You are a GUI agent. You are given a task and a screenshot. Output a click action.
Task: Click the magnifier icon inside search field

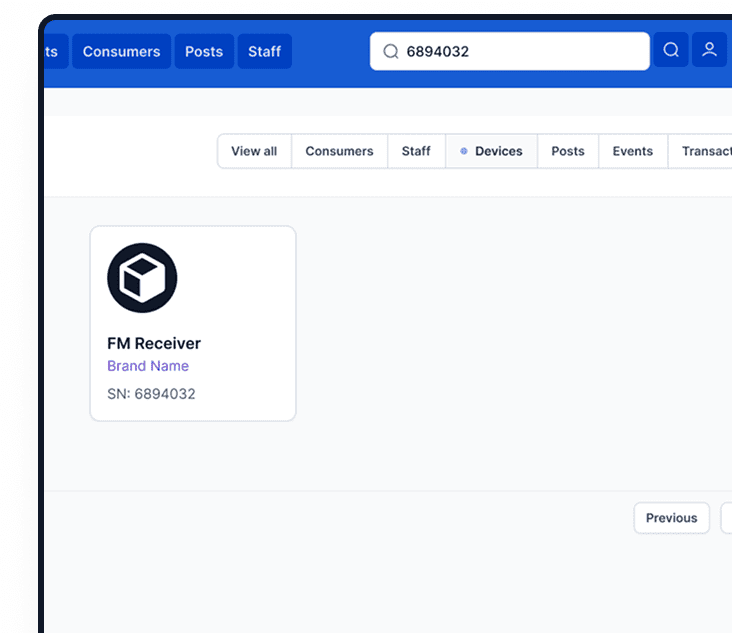click(x=391, y=51)
